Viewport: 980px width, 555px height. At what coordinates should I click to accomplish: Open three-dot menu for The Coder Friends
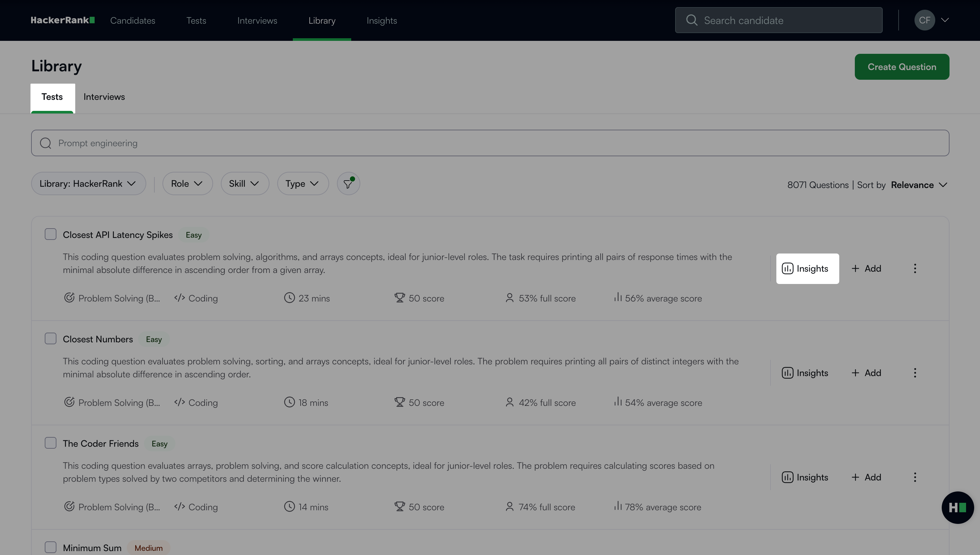tap(915, 477)
